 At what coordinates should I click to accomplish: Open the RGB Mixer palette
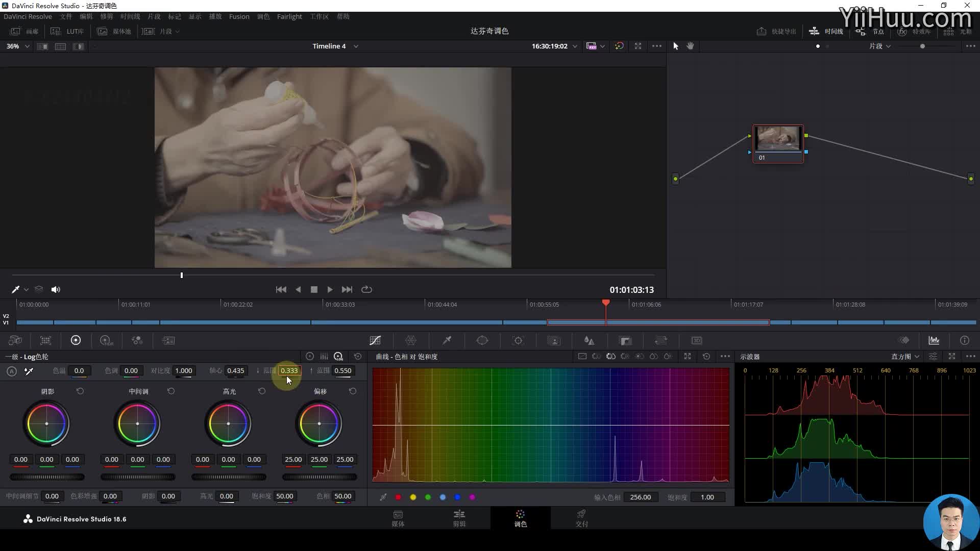[137, 340]
